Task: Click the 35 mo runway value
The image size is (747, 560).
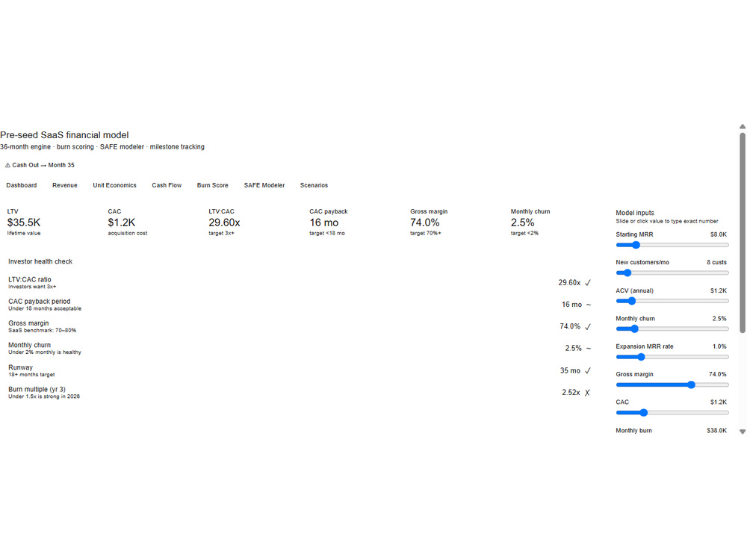Action: (x=570, y=370)
